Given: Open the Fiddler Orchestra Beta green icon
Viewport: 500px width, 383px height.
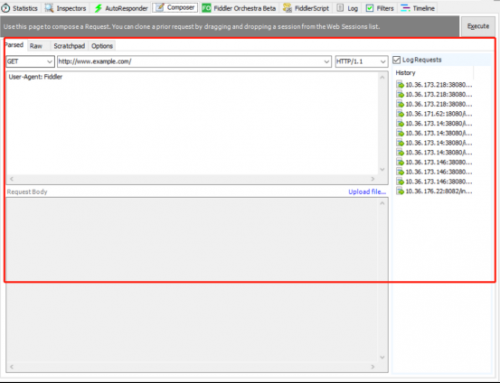Looking at the screenshot, I should [x=206, y=8].
